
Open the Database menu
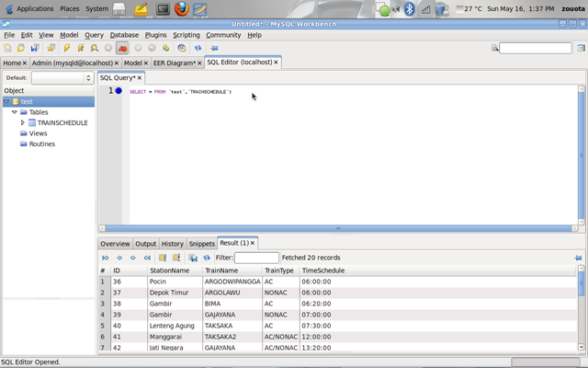click(124, 35)
